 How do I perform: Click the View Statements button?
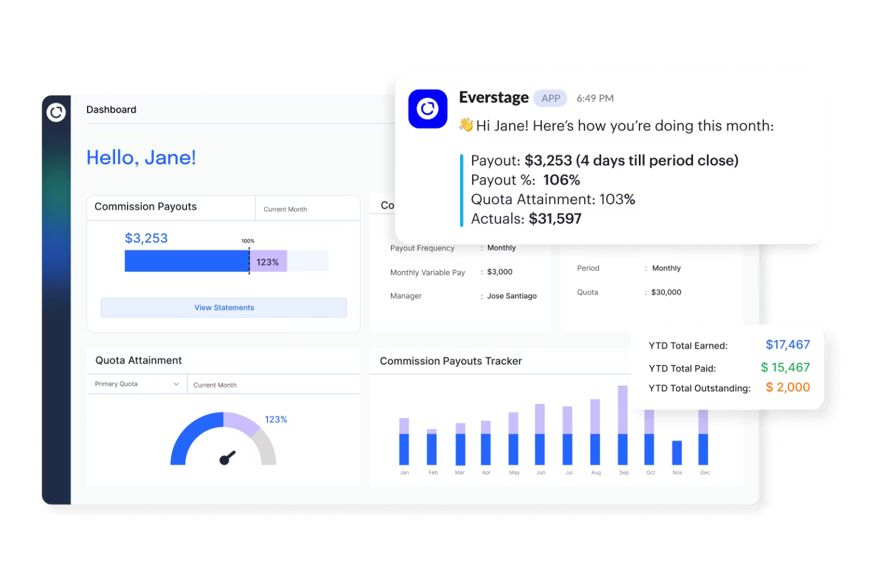coord(223,307)
